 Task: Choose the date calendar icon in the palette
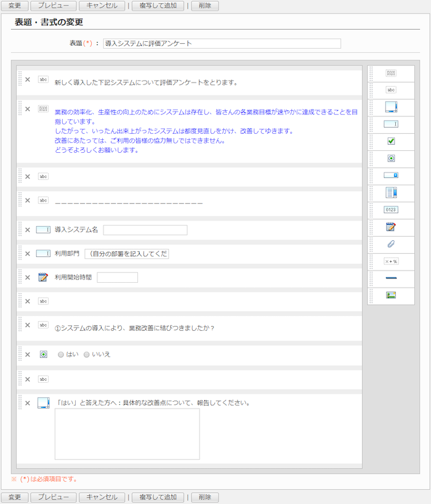(391, 227)
